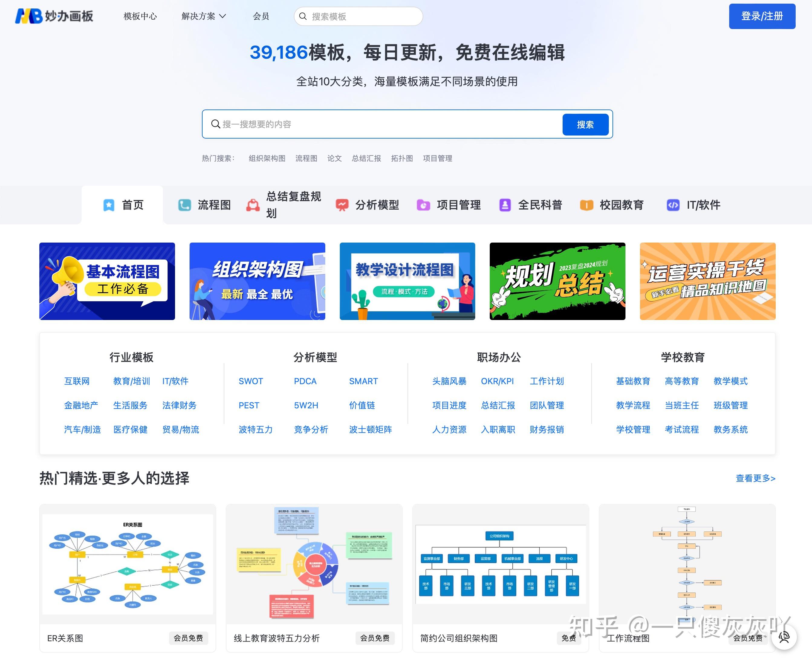Click the 校园教育 book icon

pyautogui.click(x=586, y=205)
